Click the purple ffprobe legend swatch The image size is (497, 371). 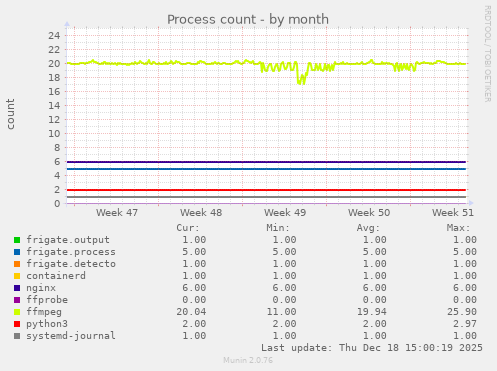pos(17,300)
